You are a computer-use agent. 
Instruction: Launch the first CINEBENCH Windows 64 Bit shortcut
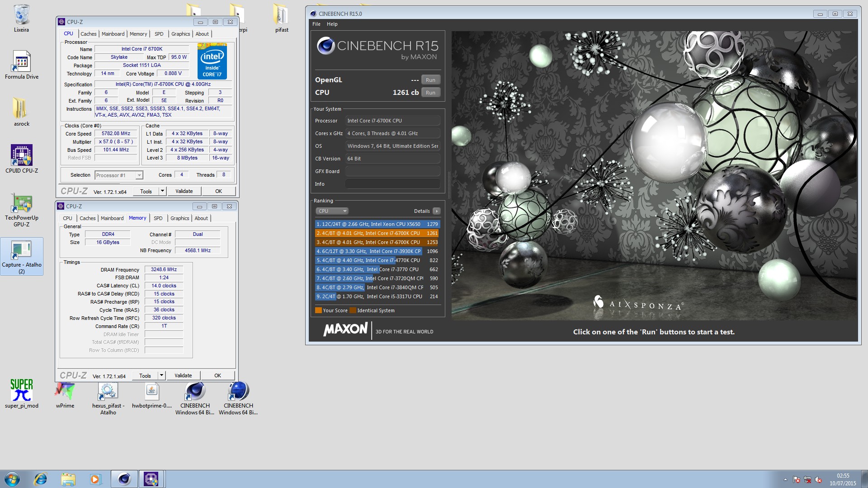(195, 398)
